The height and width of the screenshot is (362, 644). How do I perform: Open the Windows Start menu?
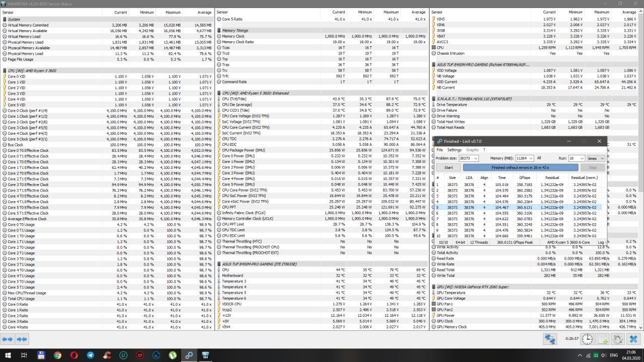pyautogui.click(x=8, y=355)
